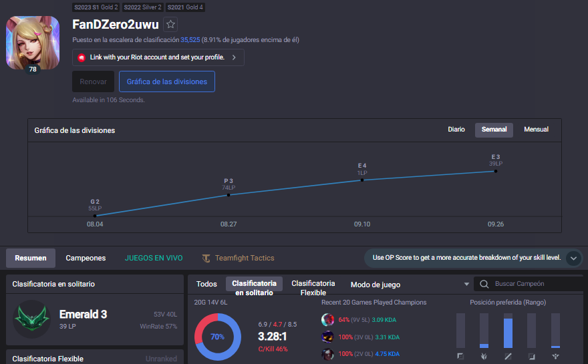Click the 53V 40L record text
Image resolution: width=588 pixels, height=364 pixels.
click(165, 315)
